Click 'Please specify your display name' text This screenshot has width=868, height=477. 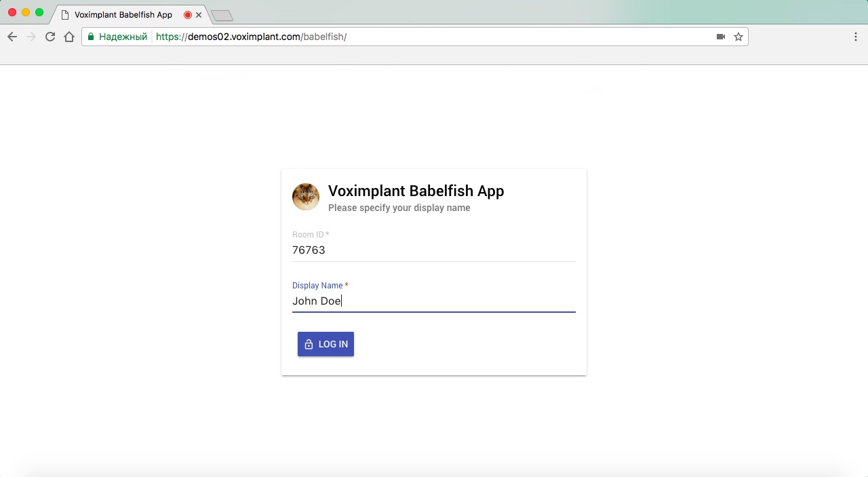(399, 208)
